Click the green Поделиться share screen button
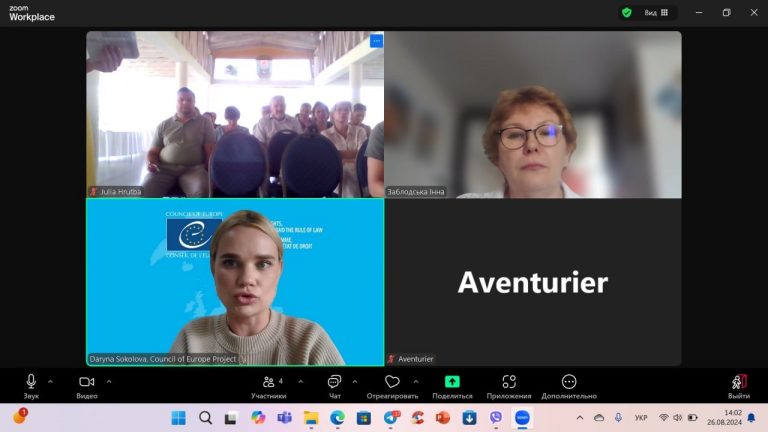 [452, 385]
